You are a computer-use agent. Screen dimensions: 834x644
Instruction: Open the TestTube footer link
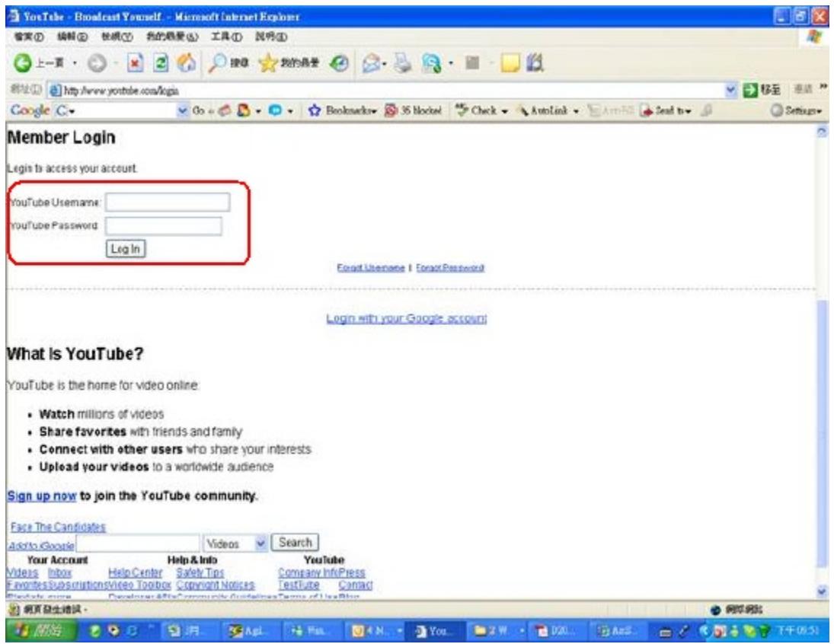(299, 585)
